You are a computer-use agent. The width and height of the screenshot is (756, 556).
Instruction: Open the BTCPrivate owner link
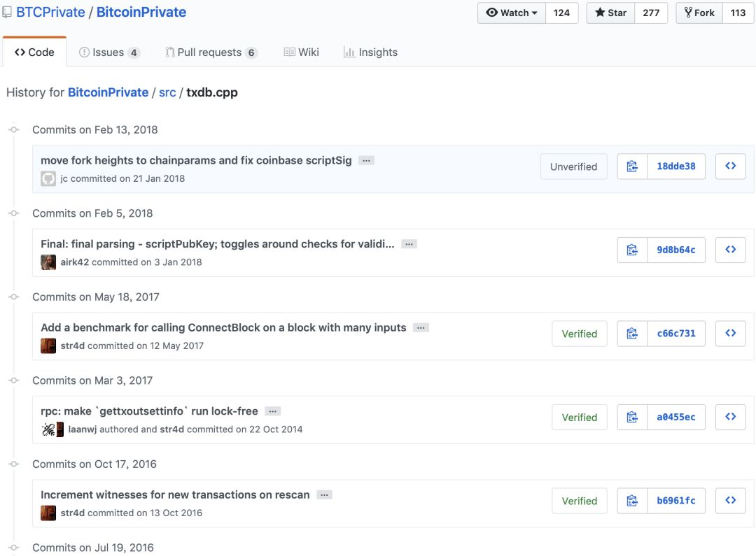50,12
